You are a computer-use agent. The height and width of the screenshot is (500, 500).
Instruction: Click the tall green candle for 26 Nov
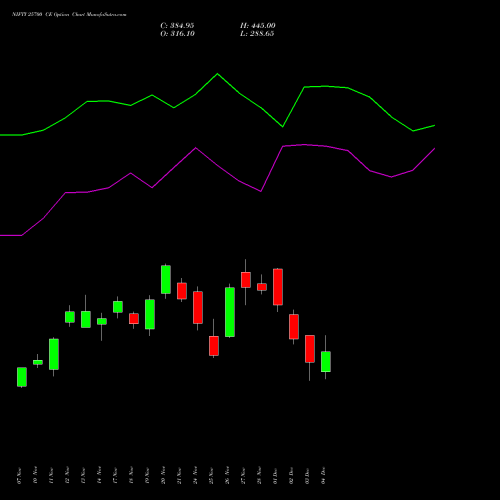230,312
